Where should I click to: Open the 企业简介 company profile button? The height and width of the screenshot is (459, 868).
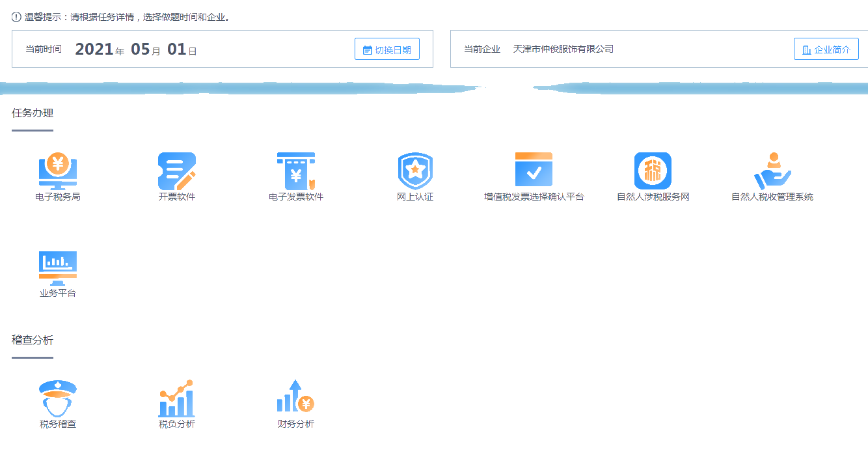(826, 48)
